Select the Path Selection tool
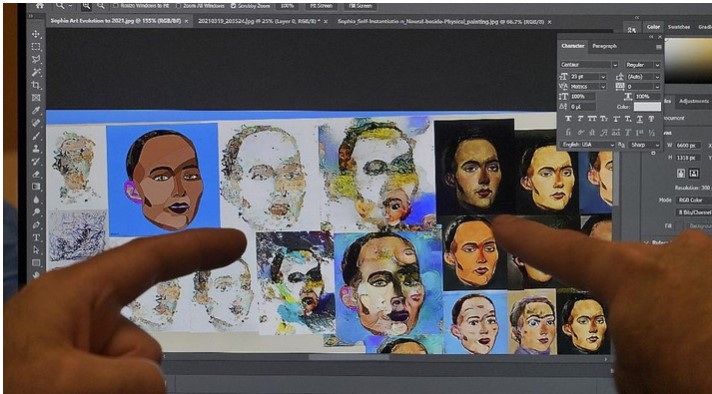Screen dimensions: 712x394 pos(36,250)
